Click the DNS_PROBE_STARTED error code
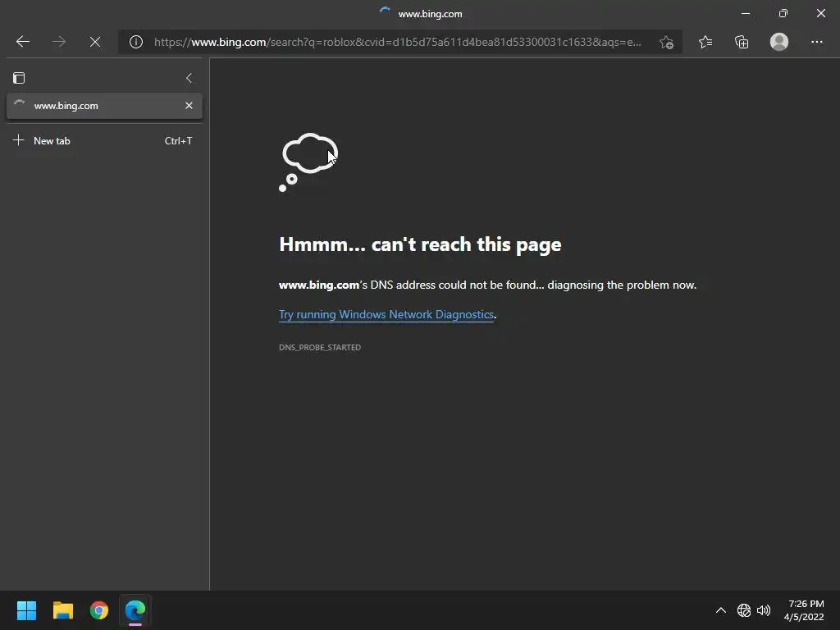Viewport: 840px width, 630px height. click(320, 347)
